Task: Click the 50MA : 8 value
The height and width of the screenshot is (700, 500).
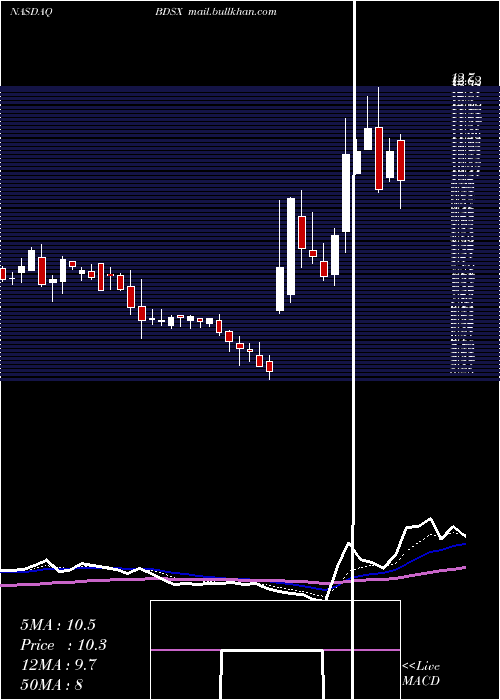Action: pyautogui.click(x=51, y=684)
